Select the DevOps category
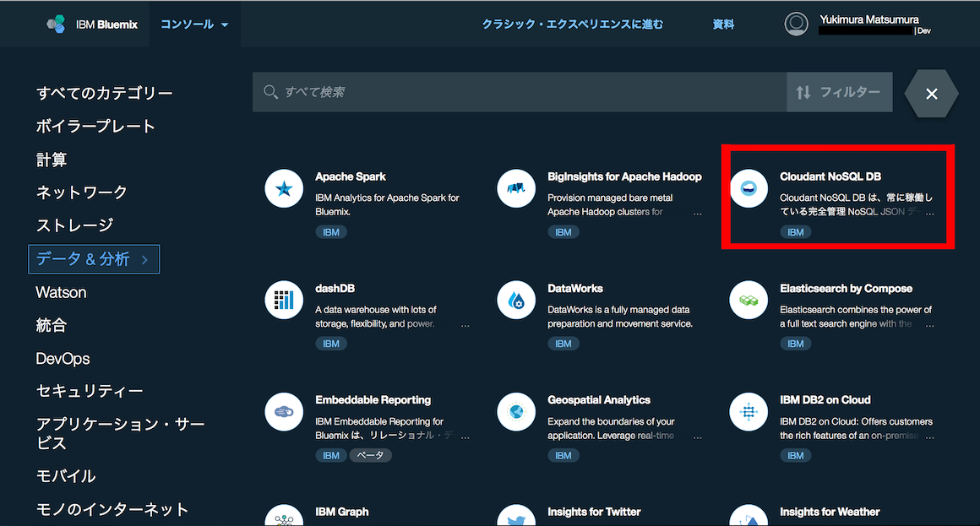Viewport: 980px width, 526px height. click(63, 359)
